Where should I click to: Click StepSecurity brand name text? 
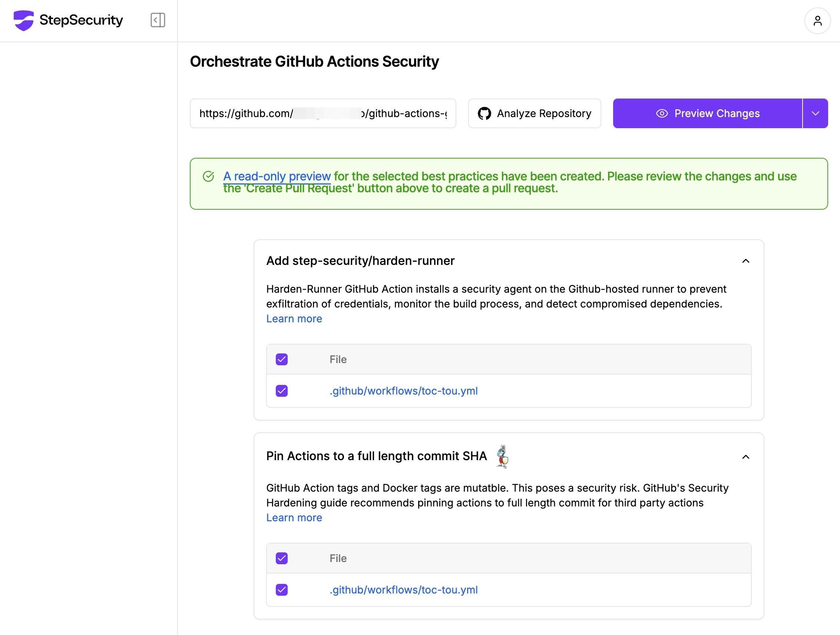[x=81, y=20]
